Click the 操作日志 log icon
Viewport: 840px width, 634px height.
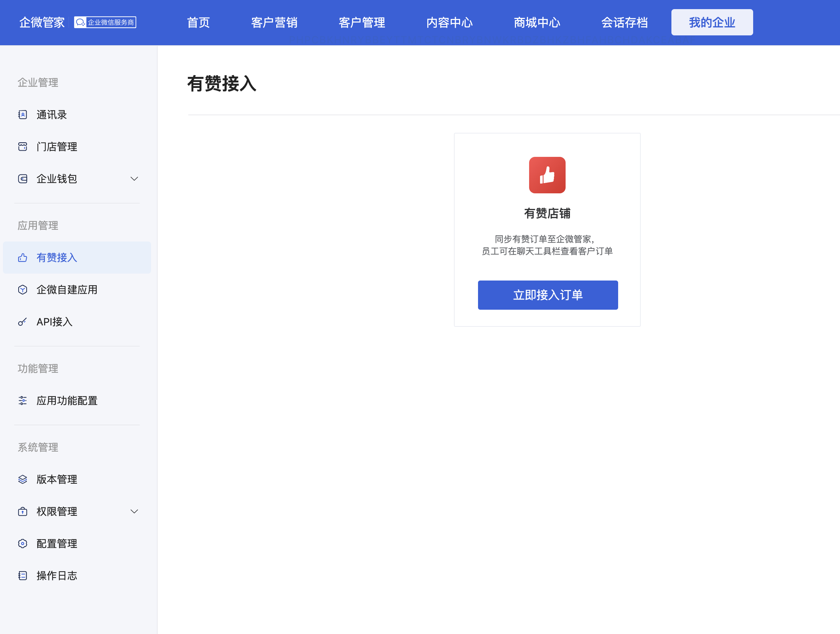tap(23, 576)
